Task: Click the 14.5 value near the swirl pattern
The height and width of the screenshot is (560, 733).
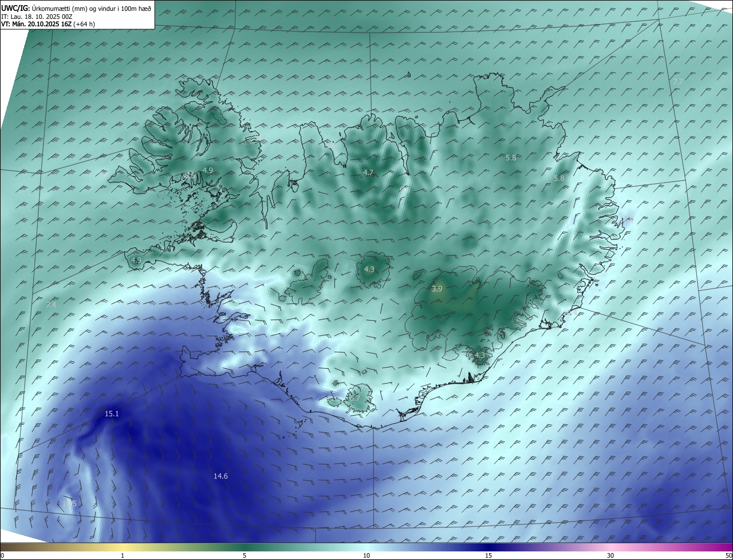Action: [69, 503]
